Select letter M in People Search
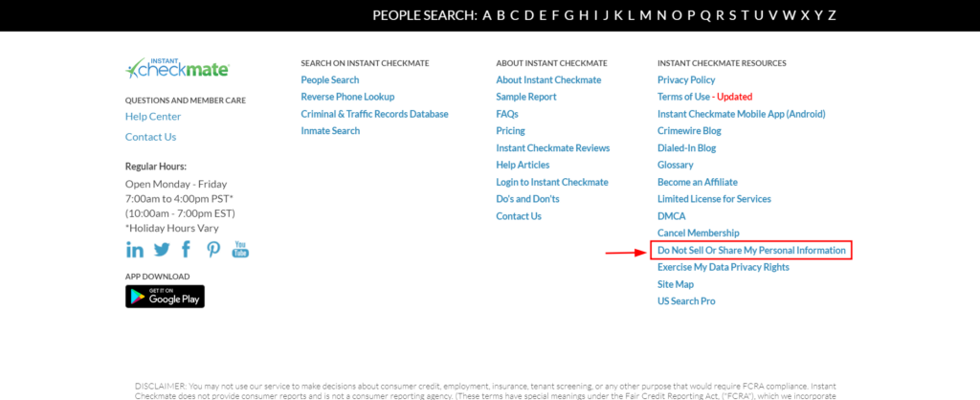 (646, 15)
